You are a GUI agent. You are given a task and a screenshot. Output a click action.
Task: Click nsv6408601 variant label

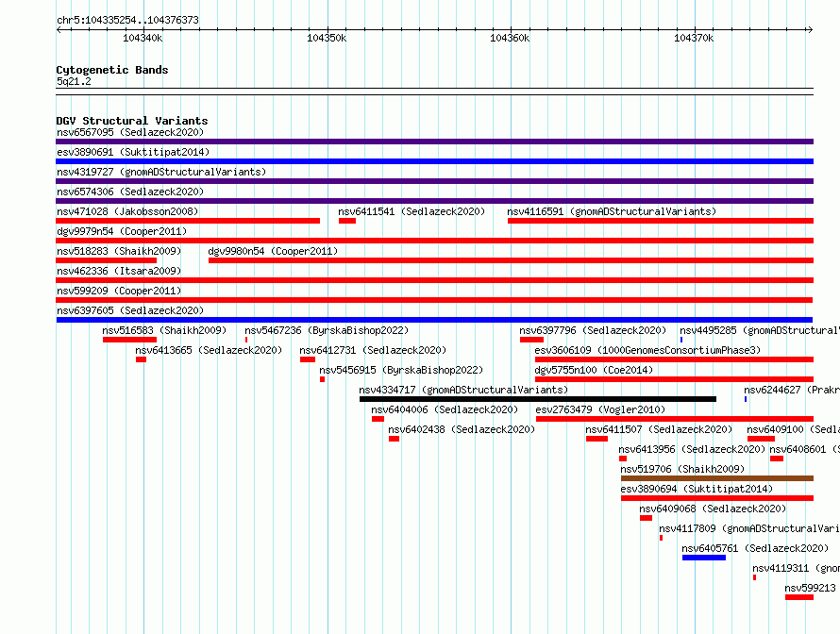805,449
